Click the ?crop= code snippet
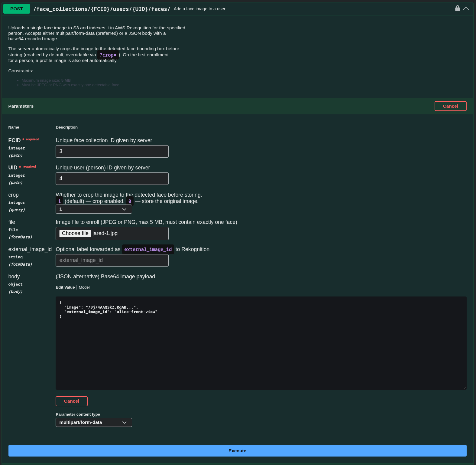 (x=108, y=55)
